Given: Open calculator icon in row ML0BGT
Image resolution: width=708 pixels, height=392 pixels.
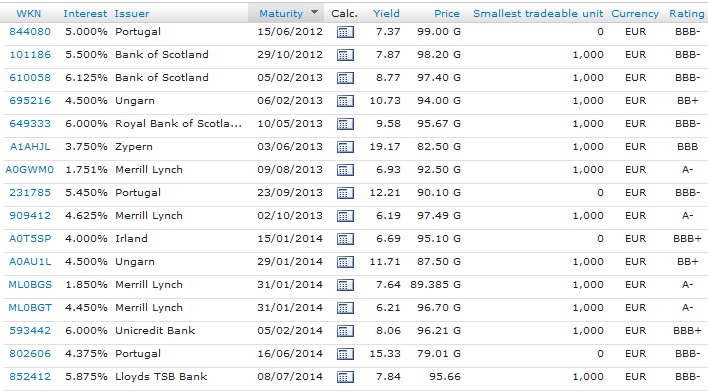Looking at the screenshot, I should (x=345, y=308).
